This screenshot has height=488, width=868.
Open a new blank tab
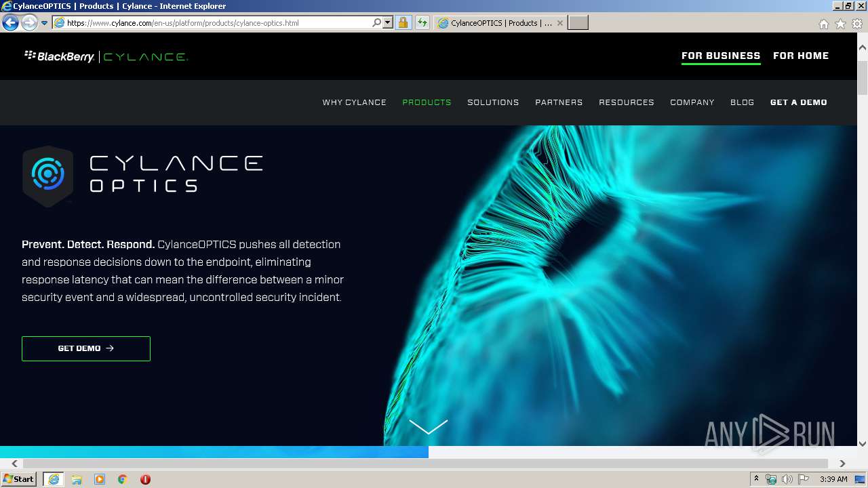(x=578, y=22)
